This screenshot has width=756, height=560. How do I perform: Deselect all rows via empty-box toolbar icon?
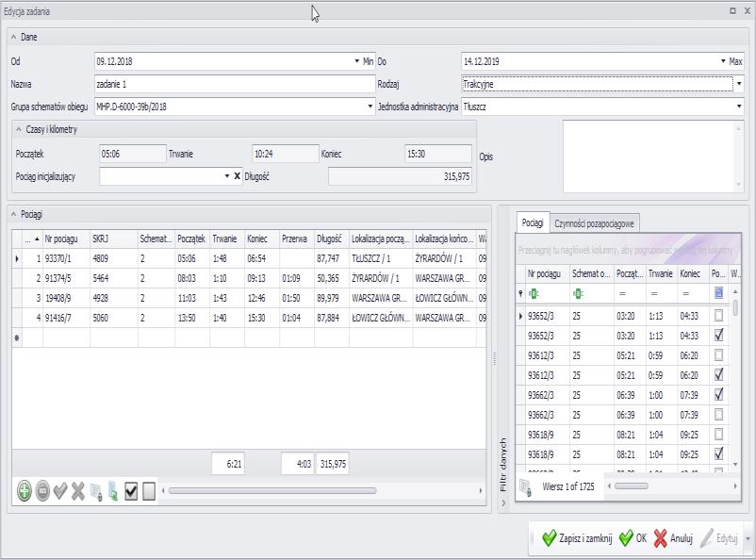pyautogui.click(x=149, y=491)
